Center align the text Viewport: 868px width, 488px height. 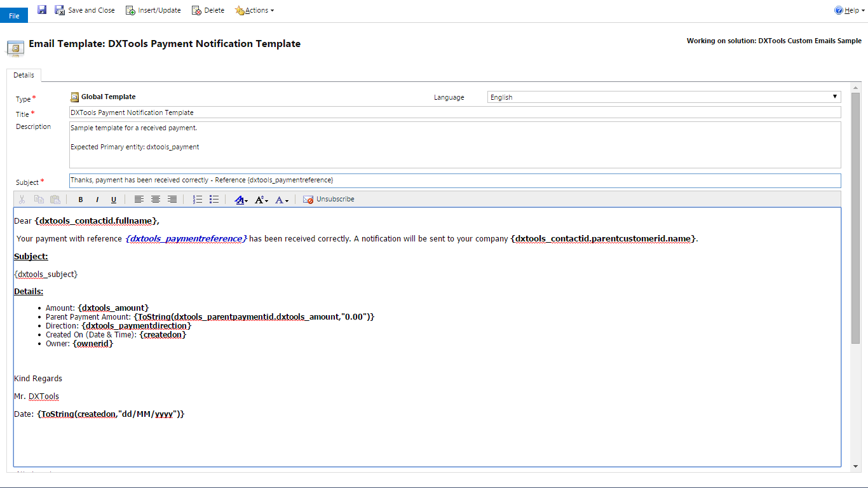(x=156, y=200)
